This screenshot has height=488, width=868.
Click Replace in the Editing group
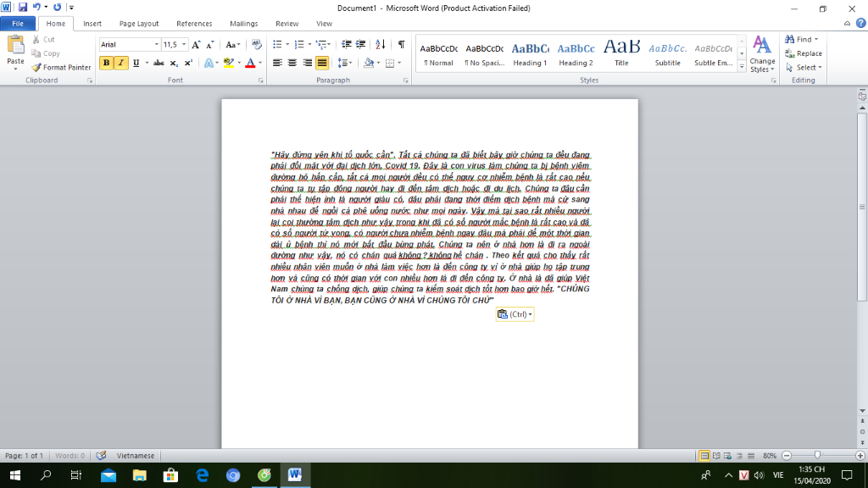(804, 53)
